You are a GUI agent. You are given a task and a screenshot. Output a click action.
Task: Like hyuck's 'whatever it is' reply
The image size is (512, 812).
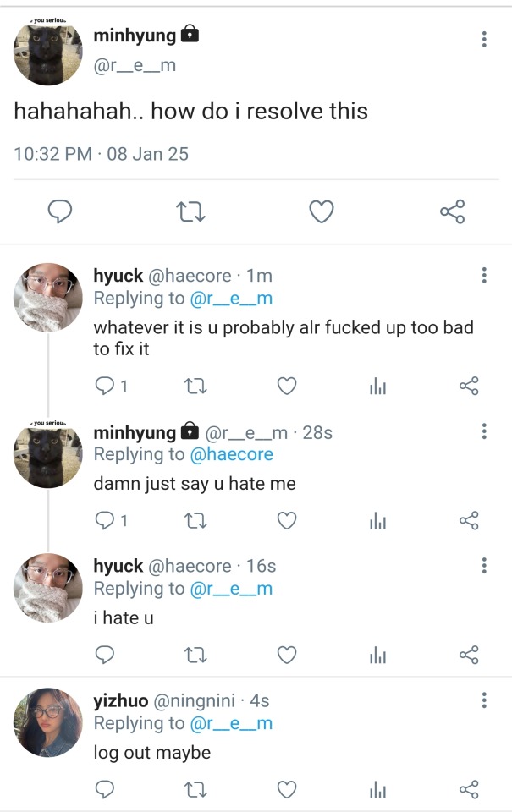pos(287,387)
